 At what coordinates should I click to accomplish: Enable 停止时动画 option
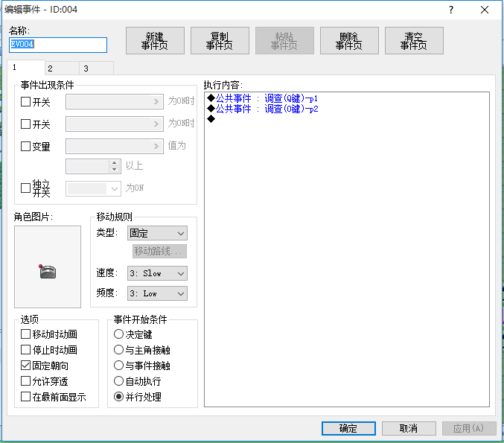(x=25, y=350)
